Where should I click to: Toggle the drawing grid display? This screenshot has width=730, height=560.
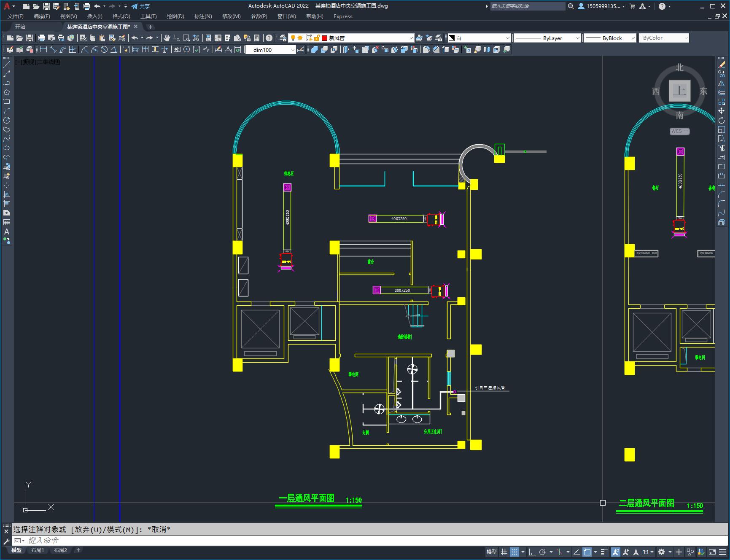504,552
